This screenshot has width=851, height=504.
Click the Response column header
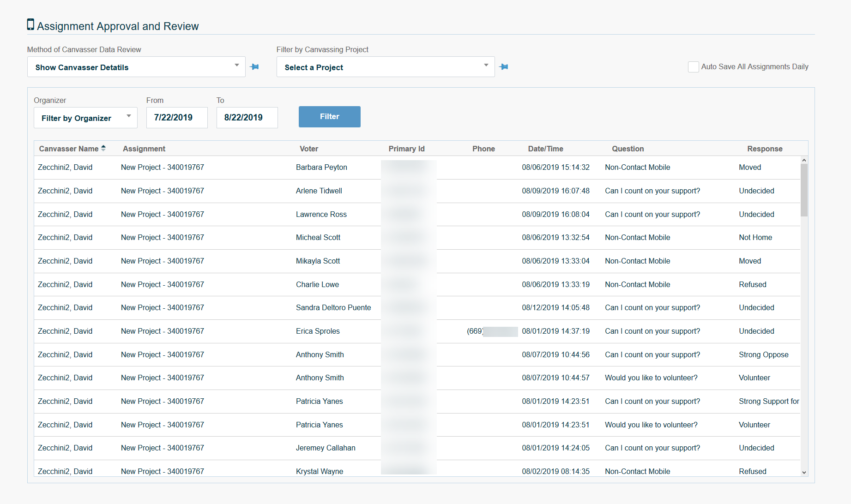pyautogui.click(x=765, y=149)
